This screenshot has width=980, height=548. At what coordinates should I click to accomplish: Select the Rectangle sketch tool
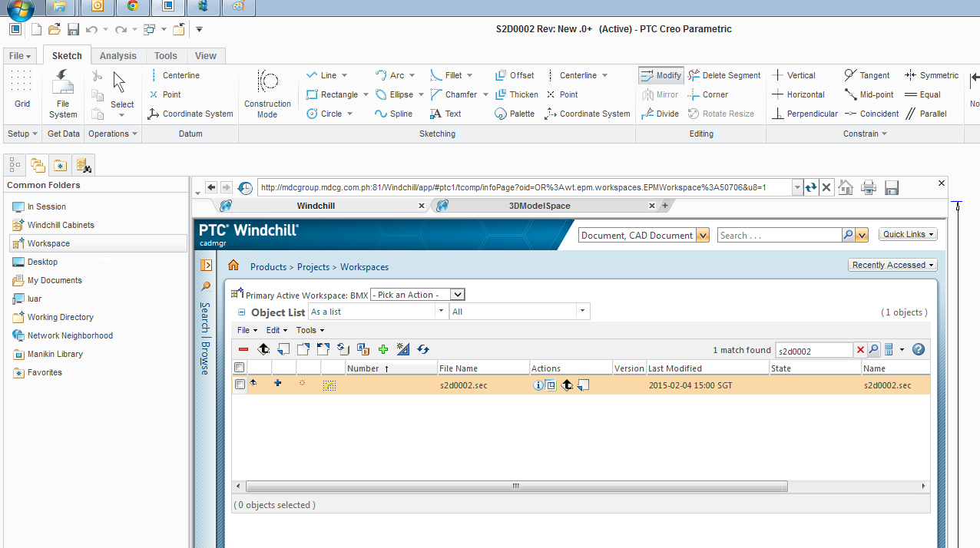[x=332, y=94]
